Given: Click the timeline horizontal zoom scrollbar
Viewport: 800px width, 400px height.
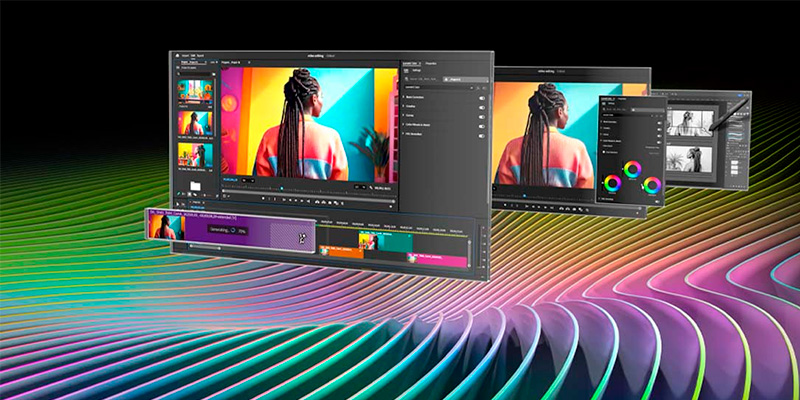Looking at the screenshot, I should point(205,247).
